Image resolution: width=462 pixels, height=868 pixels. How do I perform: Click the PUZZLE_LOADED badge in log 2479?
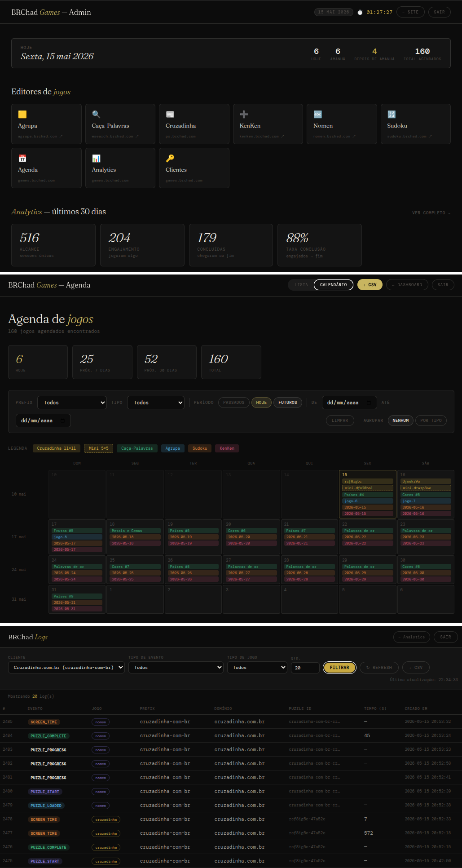[46, 806]
